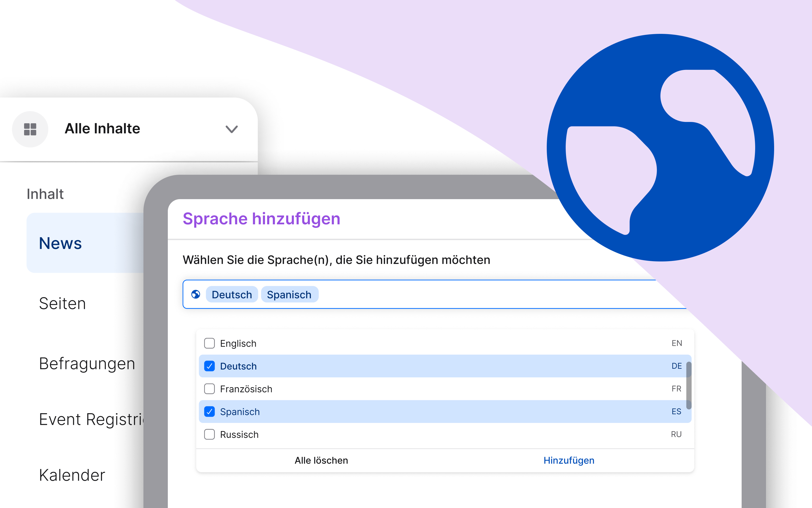Click the globe icon in the language field
Screen dimensions: 812x508
[x=196, y=294]
